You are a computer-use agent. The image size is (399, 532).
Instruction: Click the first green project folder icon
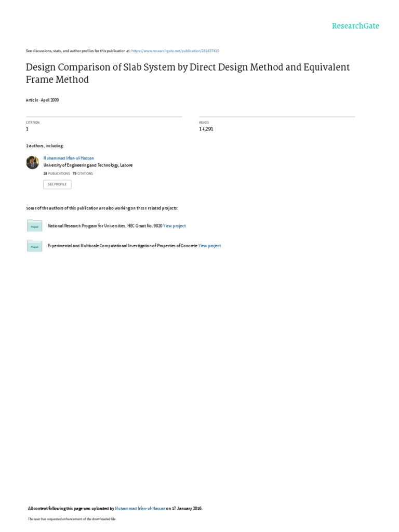pyautogui.click(x=35, y=225)
